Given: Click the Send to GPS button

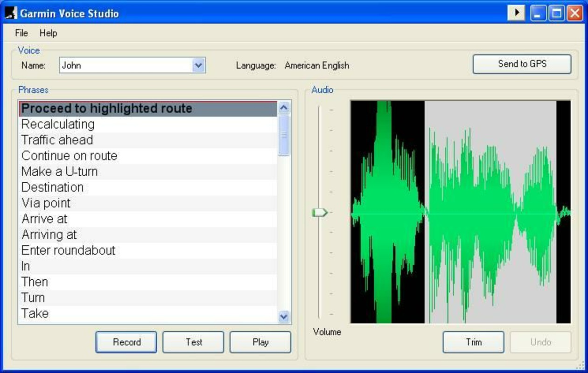Looking at the screenshot, I should (x=521, y=64).
